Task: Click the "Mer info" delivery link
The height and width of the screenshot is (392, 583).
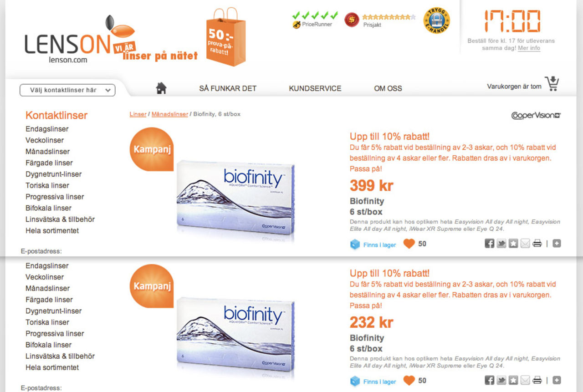Action: tap(529, 48)
